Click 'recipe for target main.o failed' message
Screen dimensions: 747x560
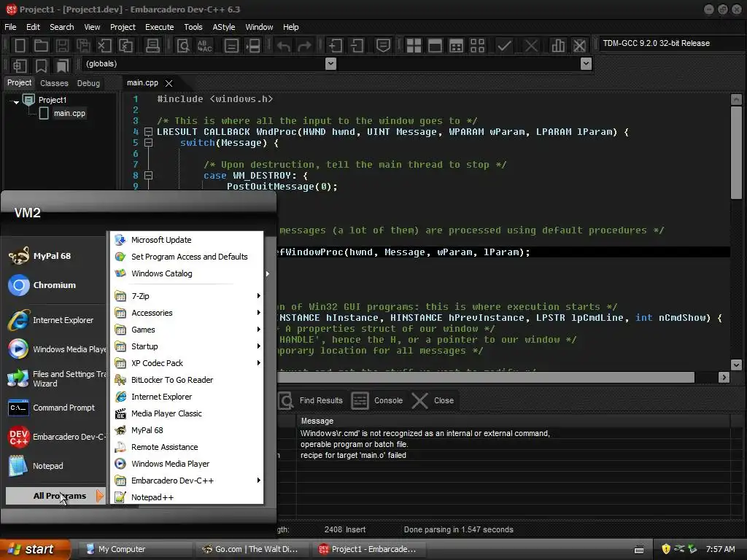(353, 455)
